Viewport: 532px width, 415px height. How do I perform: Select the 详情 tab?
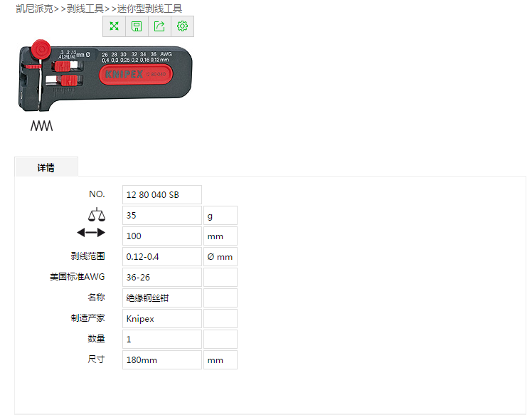46,167
